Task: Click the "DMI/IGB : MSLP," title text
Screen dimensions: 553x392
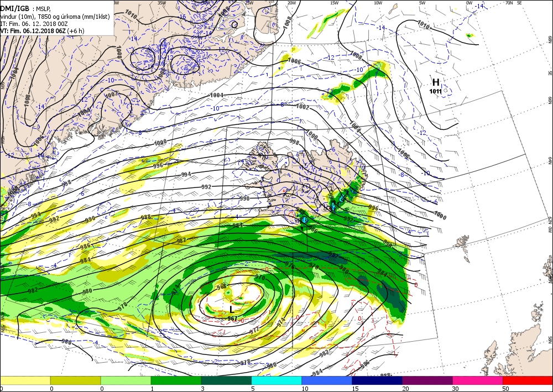Action: coord(25,9)
